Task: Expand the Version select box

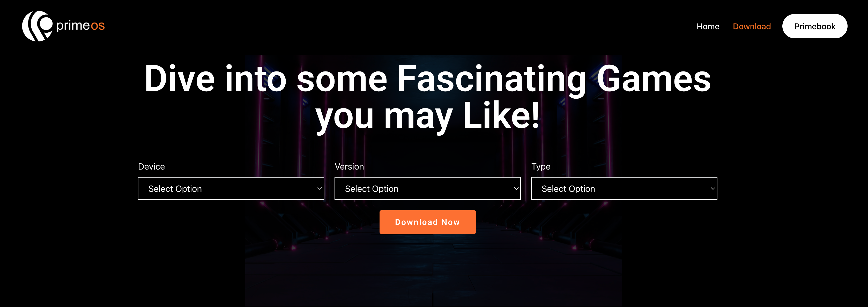Action: tap(427, 188)
